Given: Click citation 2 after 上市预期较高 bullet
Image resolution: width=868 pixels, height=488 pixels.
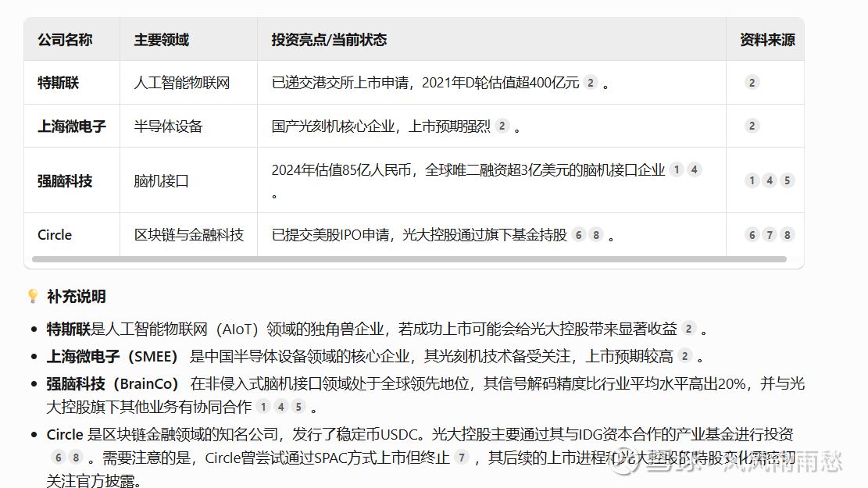Looking at the screenshot, I should 684,355.
